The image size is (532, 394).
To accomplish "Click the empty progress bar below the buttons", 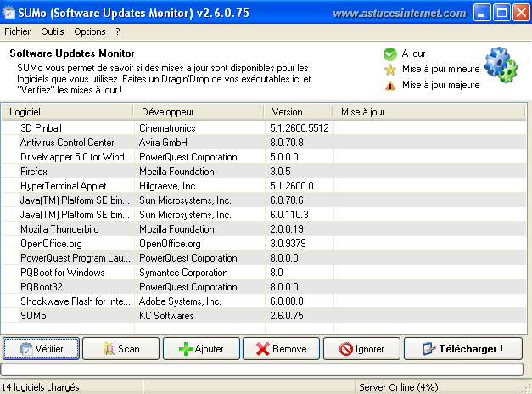I will click(261, 369).
